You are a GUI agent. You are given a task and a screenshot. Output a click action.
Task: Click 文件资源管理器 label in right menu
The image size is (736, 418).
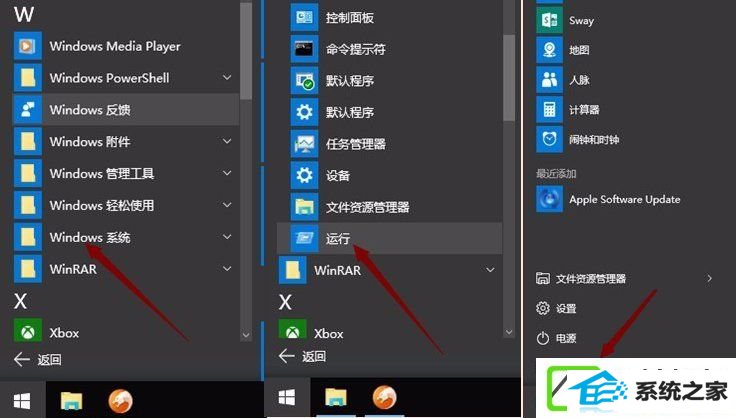[591, 279]
